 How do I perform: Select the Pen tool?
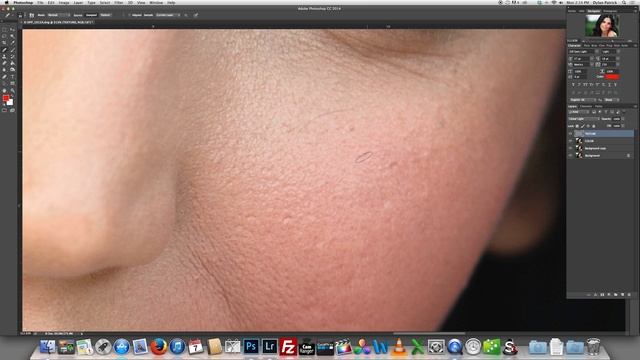point(4,77)
